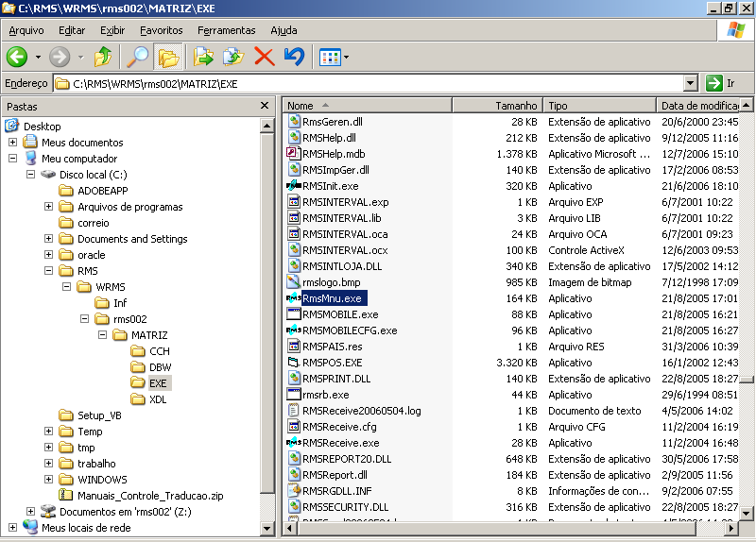Click the red Delete X icon
Viewport: 756px width, 542px height.
point(265,57)
